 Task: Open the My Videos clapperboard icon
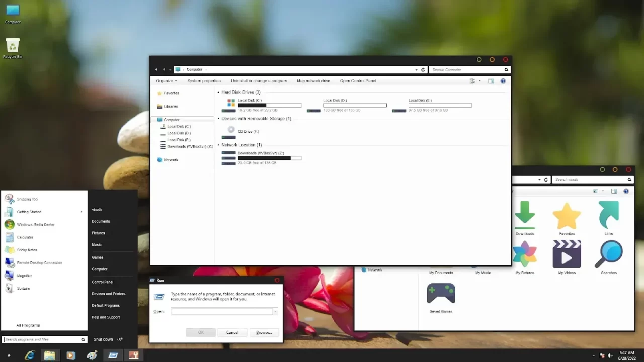point(567,254)
